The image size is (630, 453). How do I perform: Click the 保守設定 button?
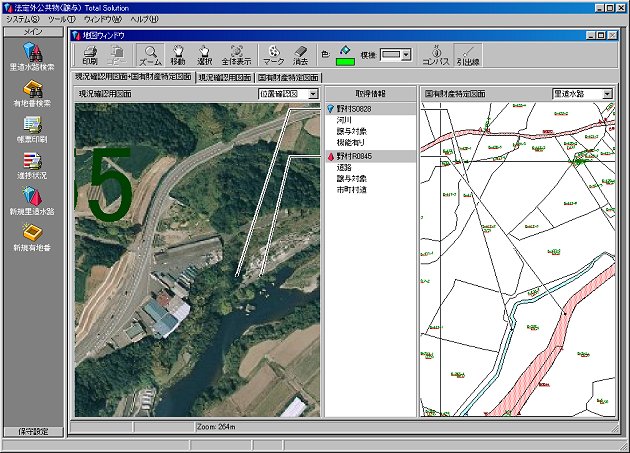pos(33,431)
